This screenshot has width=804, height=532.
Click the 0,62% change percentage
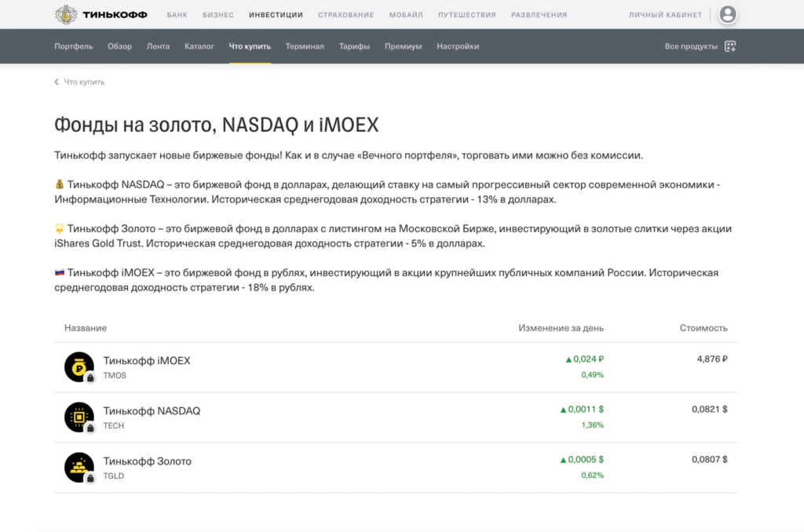[592, 475]
